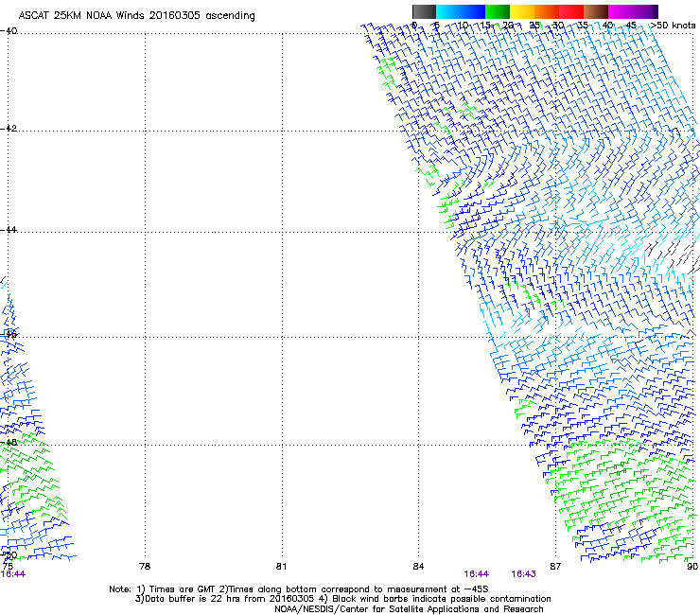Click the '78' longitude axis label
This screenshot has width=700, height=615.
coord(145,567)
